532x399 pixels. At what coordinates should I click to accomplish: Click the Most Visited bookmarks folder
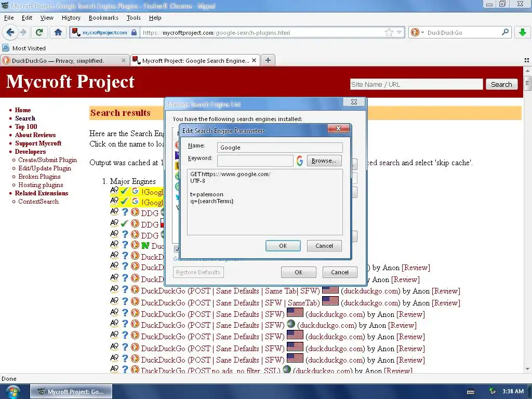pyautogui.click(x=24, y=48)
